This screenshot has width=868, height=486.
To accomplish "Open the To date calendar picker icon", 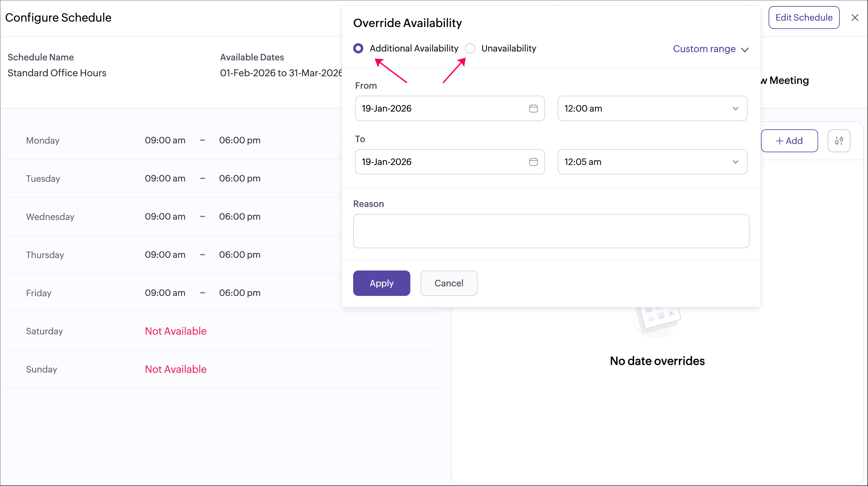I will (x=533, y=162).
